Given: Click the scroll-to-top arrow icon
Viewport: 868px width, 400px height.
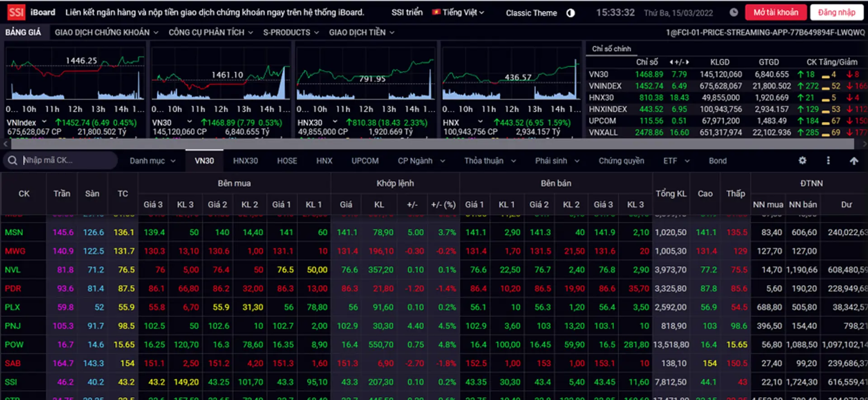Looking at the screenshot, I should point(854,161).
